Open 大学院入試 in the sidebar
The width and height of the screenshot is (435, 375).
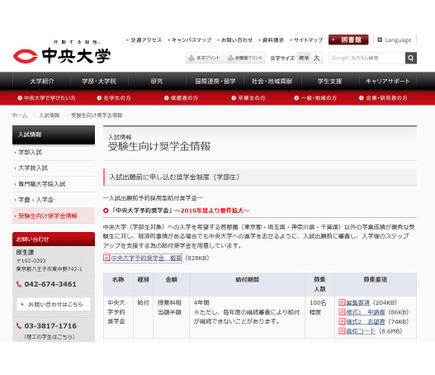(33, 168)
